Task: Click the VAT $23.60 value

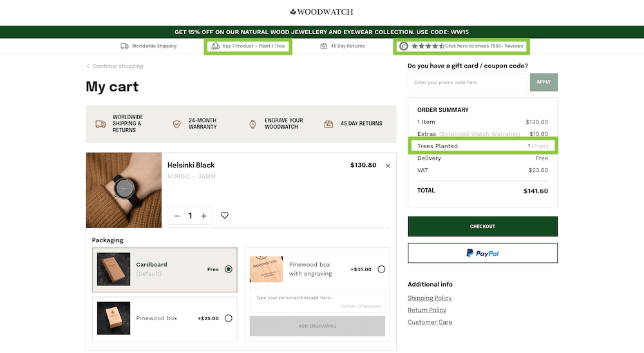Action: tap(538, 170)
